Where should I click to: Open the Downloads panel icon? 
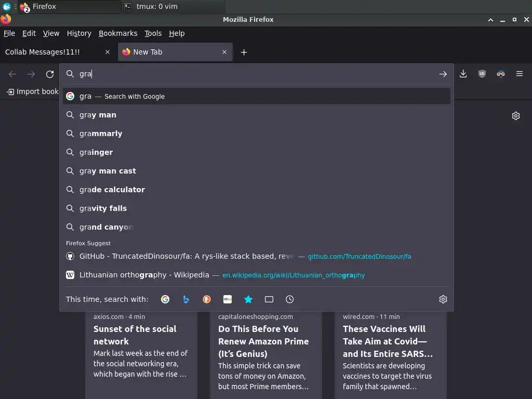(463, 74)
